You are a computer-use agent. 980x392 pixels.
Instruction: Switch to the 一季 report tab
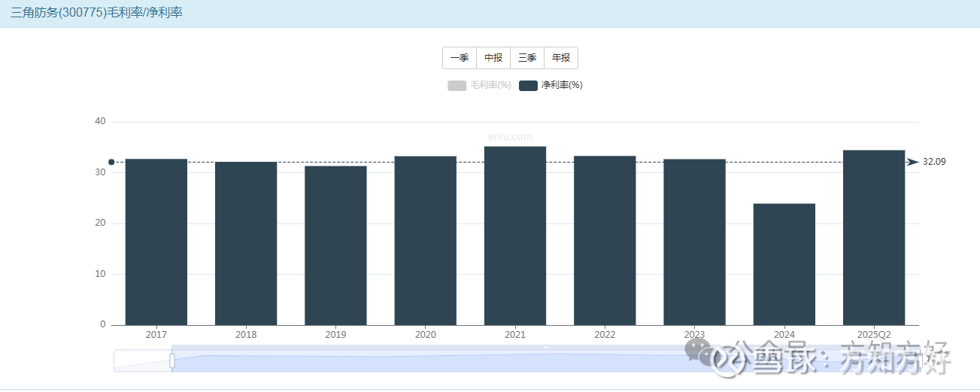[x=460, y=58]
